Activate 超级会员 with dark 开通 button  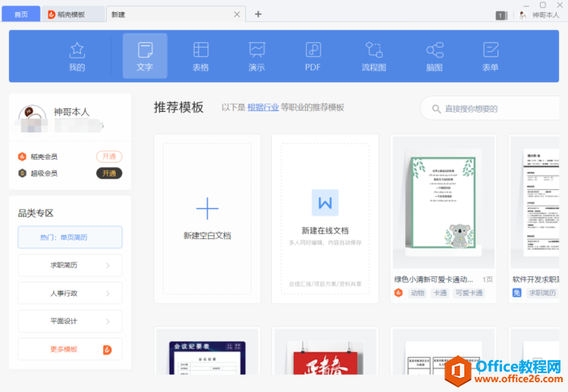click(x=109, y=173)
